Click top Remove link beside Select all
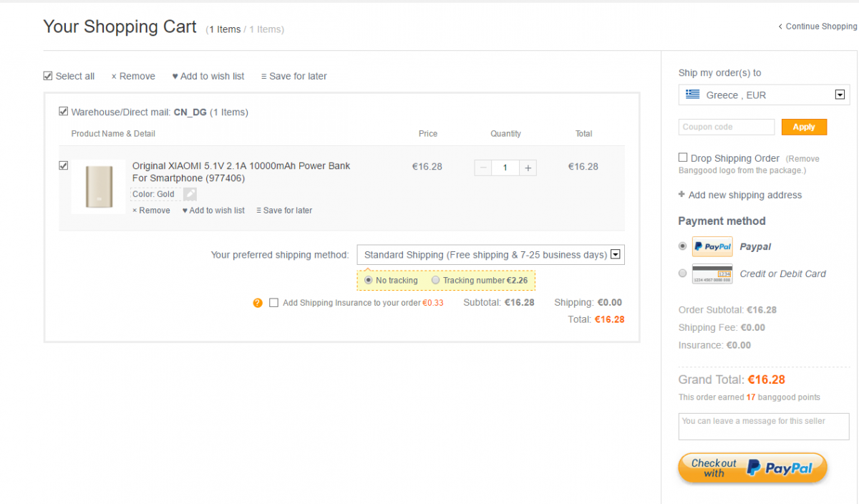This screenshot has width=859, height=504. pos(133,76)
